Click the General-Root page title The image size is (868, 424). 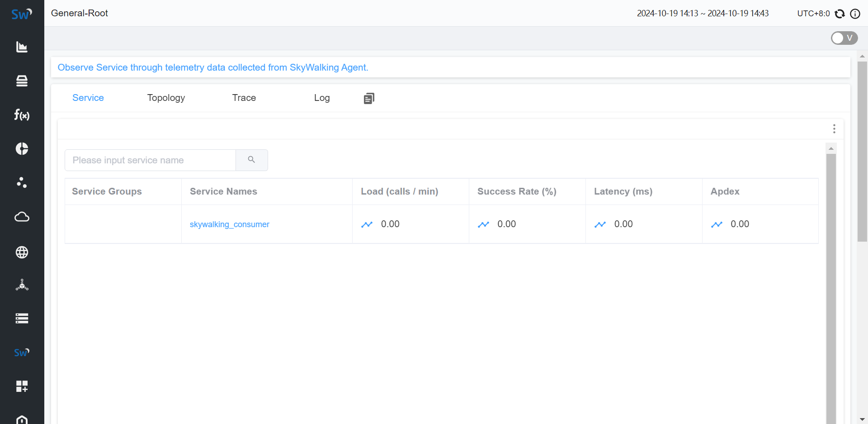tap(80, 13)
